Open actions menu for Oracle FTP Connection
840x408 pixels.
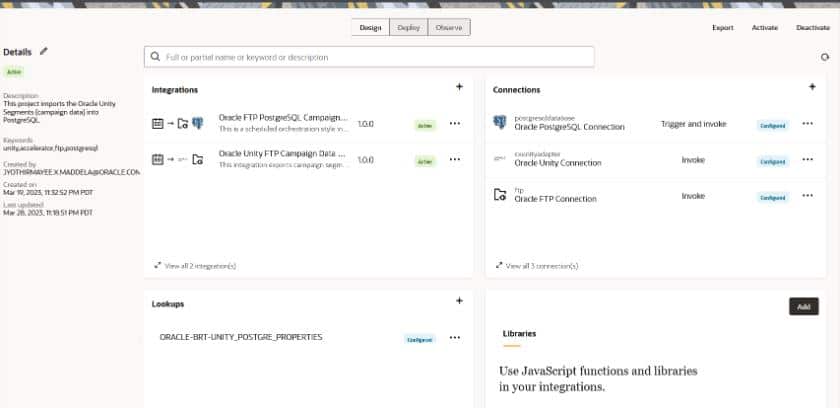807,196
